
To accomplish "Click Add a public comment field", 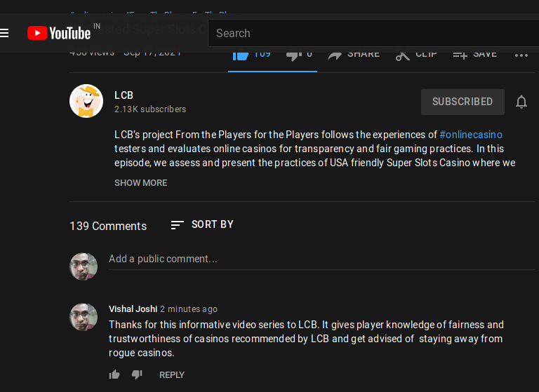I will point(321,259).
